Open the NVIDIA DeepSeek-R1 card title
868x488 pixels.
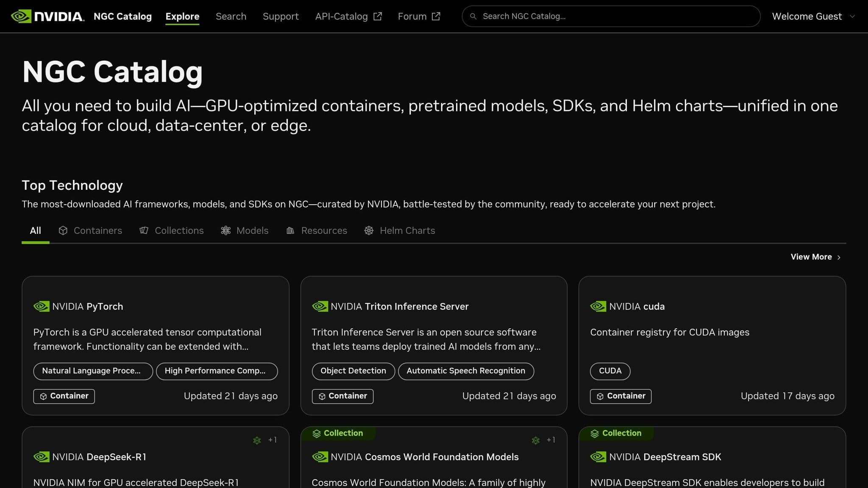coord(99,457)
